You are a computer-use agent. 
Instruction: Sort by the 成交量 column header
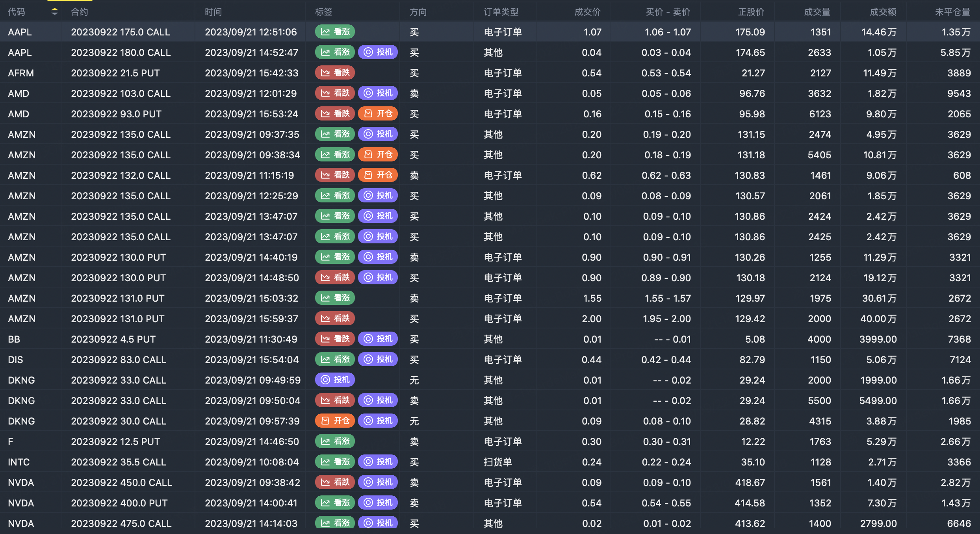tap(817, 12)
